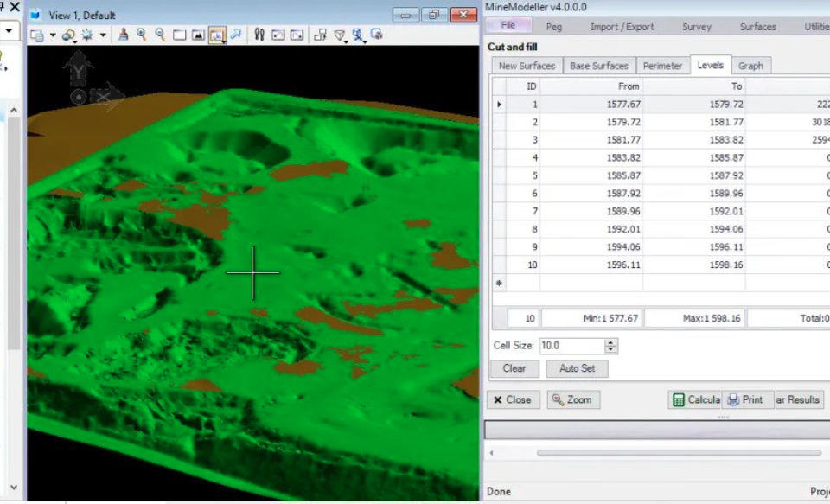Select the Zoom In magnifier tool
This screenshot has width=830, height=504.
click(x=142, y=35)
